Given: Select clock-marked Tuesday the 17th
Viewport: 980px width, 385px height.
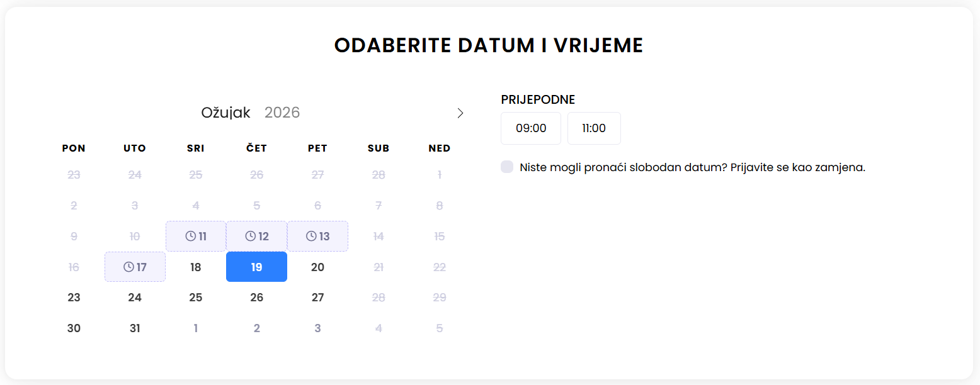Looking at the screenshot, I should 135,267.
